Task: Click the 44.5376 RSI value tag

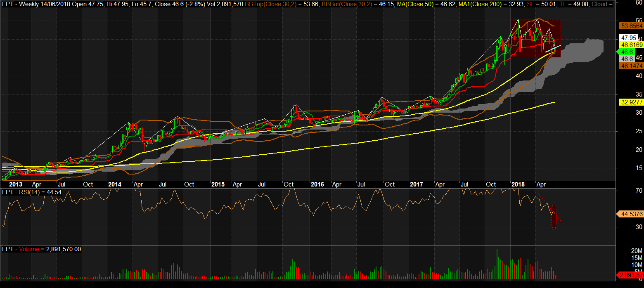Action: (630, 214)
